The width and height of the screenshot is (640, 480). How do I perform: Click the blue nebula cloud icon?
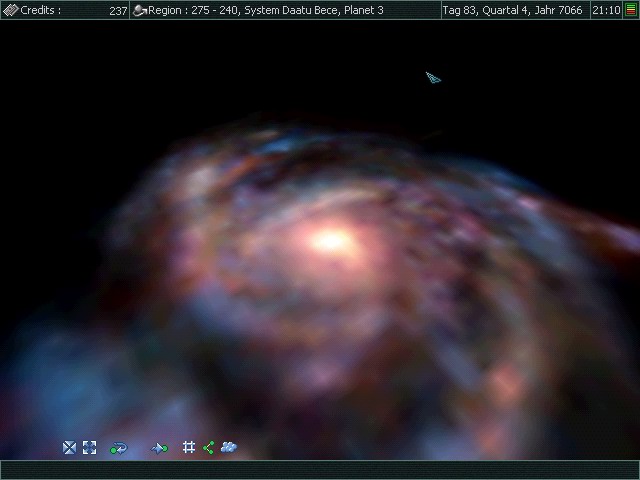click(x=229, y=448)
